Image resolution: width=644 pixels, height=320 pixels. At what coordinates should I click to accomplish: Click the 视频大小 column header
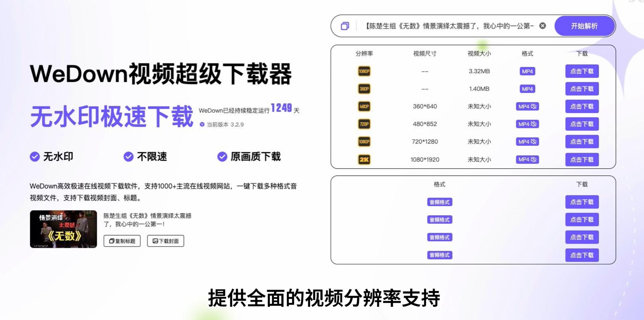click(479, 53)
